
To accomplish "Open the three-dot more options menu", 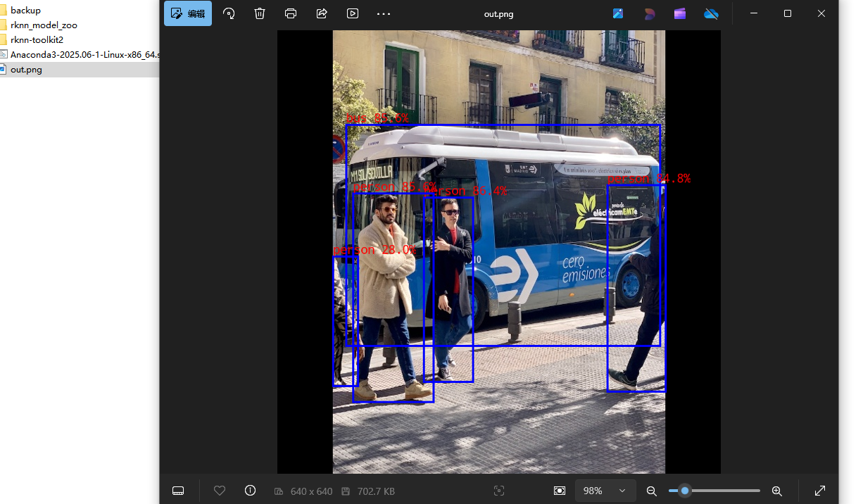I will tap(384, 13).
